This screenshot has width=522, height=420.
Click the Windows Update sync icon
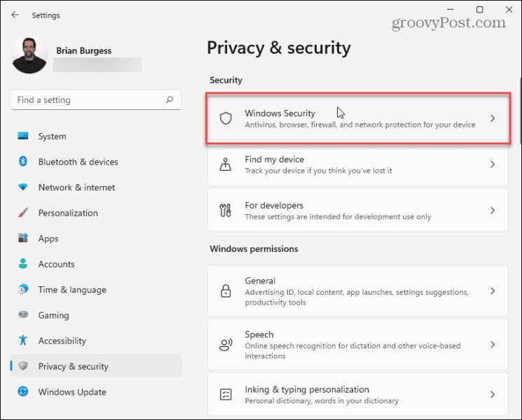pos(23,391)
